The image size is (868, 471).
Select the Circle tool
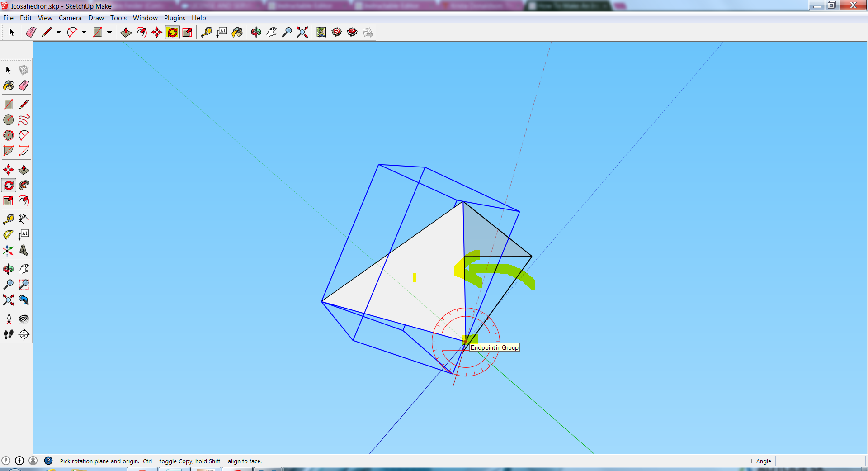tap(9, 120)
